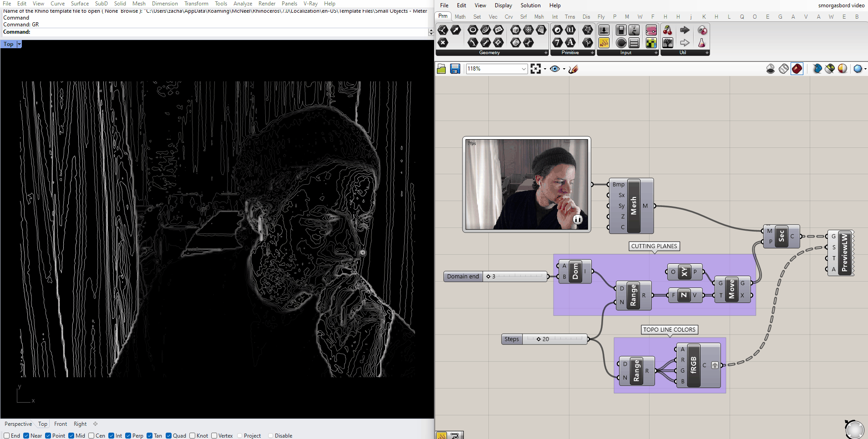Enable the Knot object snap

[x=192, y=435]
